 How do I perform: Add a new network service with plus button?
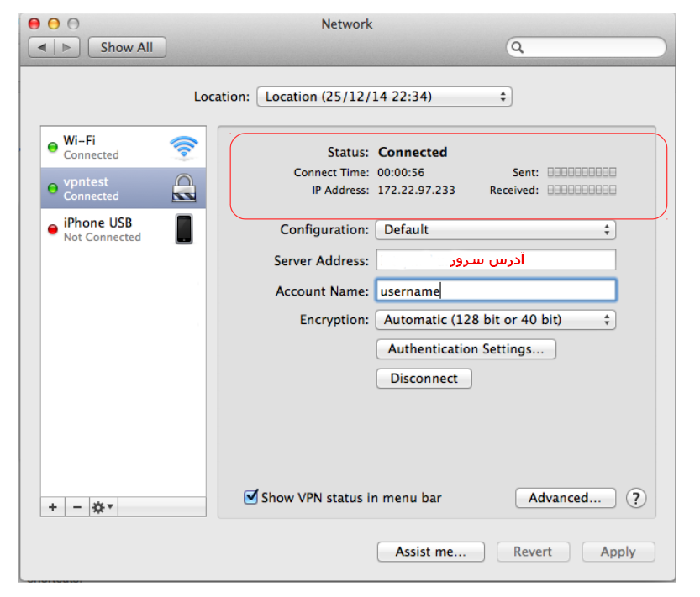pos(52,507)
